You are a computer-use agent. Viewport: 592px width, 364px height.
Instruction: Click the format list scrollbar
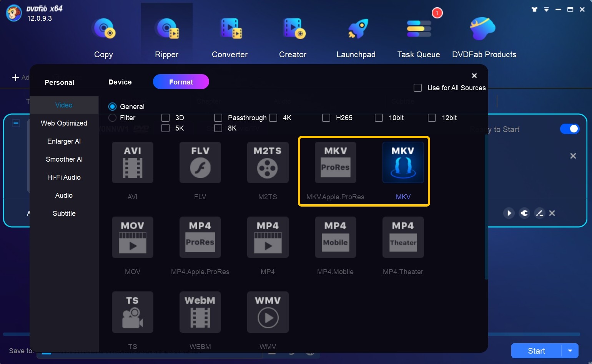pyautogui.click(x=486, y=207)
